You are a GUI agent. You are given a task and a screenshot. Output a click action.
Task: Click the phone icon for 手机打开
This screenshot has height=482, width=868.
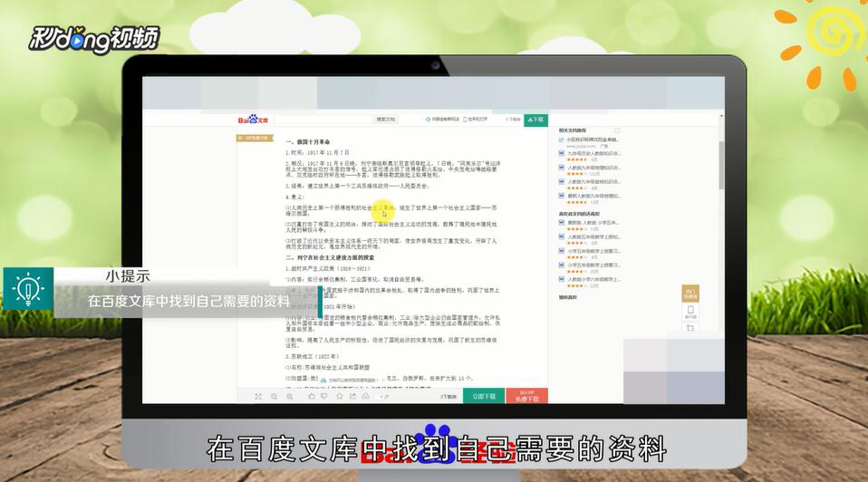[x=465, y=120]
